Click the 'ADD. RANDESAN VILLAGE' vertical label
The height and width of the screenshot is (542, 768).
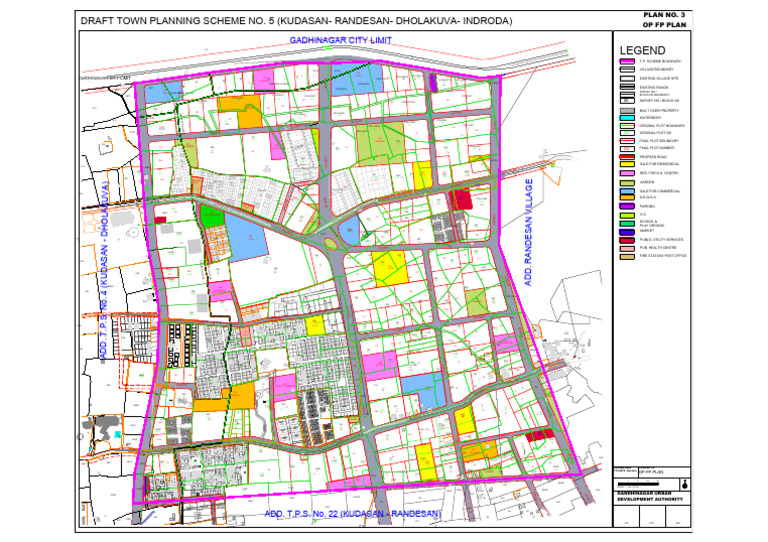coord(528,232)
